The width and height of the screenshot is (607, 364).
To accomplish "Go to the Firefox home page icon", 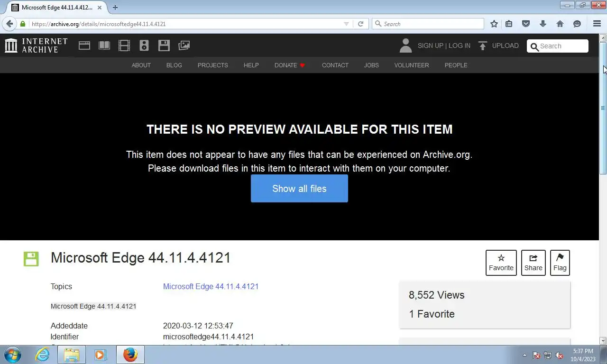I will click(x=560, y=24).
